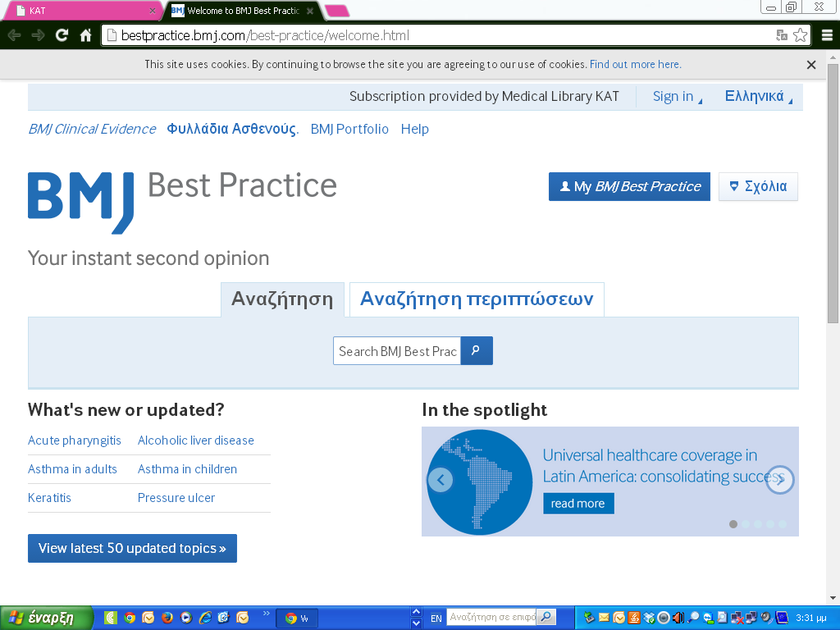Image resolution: width=840 pixels, height=630 pixels.
Task: Close the KAT browser tab
Action: click(x=152, y=11)
